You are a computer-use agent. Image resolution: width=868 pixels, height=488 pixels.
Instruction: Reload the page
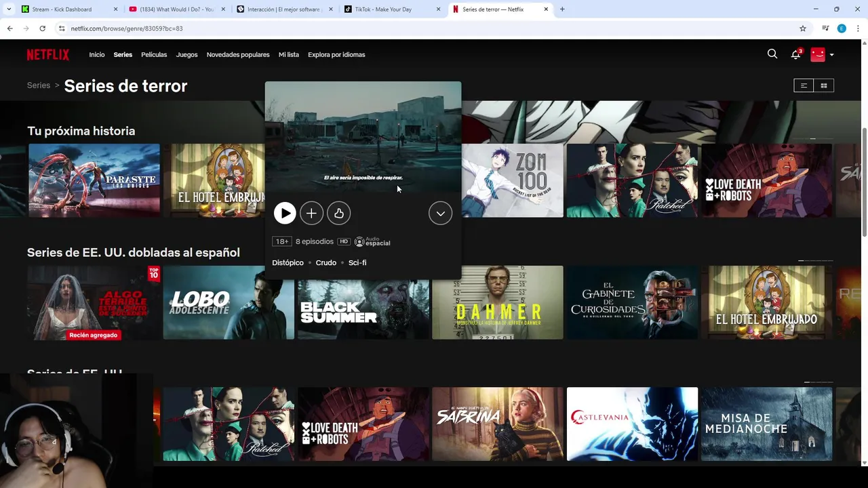42,28
